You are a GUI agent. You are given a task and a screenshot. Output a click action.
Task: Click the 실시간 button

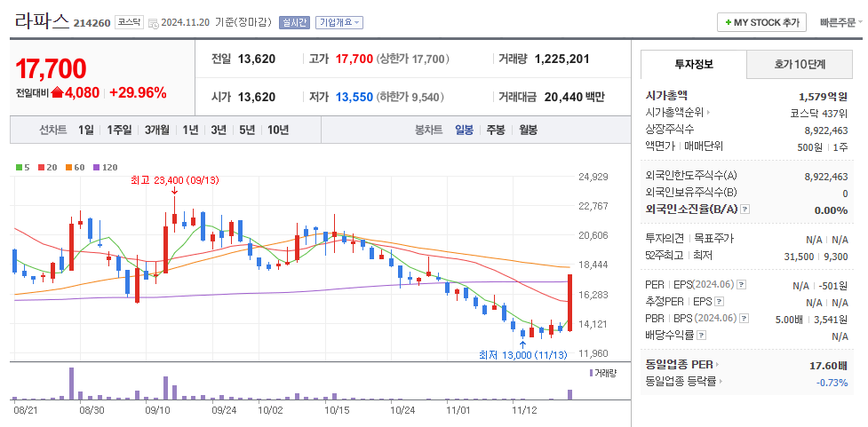click(294, 23)
